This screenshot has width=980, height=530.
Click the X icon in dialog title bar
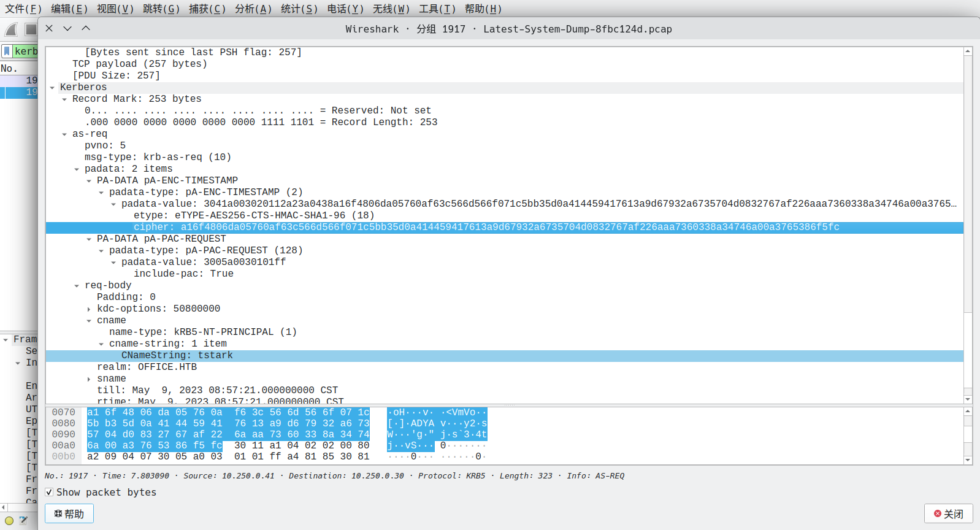(49, 28)
